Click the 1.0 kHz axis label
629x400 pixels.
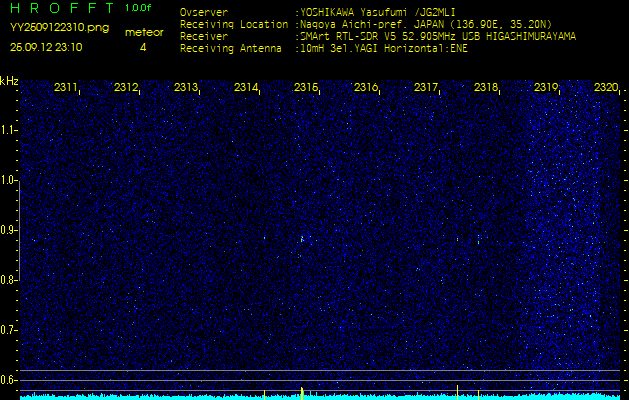9,180
